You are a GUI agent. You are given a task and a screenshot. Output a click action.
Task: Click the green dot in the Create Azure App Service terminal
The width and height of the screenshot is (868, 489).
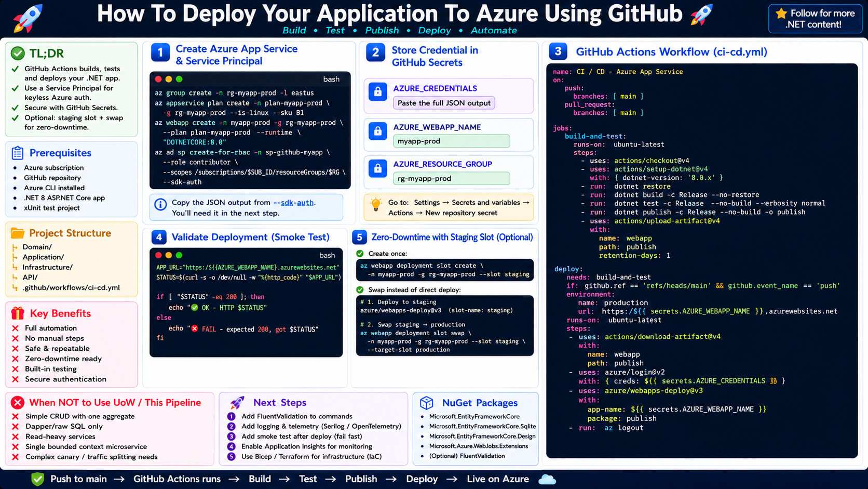point(179,79)
